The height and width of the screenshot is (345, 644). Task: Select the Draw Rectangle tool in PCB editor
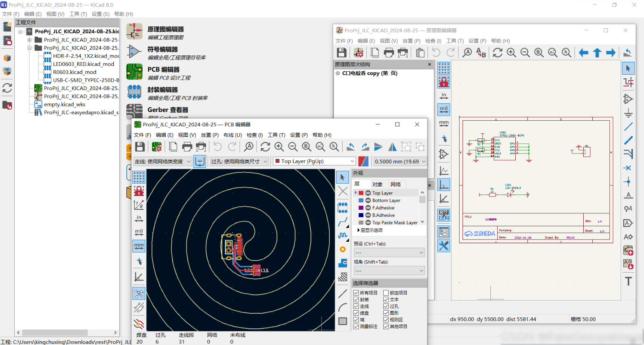coord(343,321)
